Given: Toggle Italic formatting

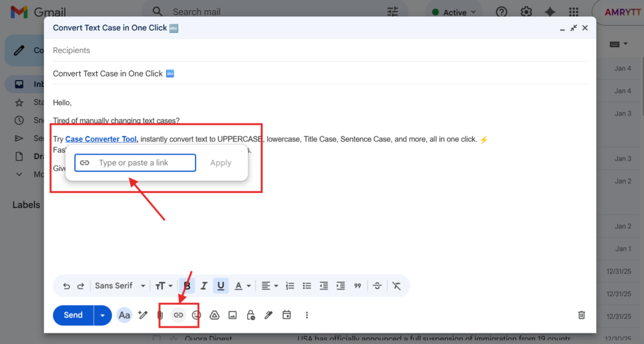Looking at the screenshot, I should click(204, 286).
